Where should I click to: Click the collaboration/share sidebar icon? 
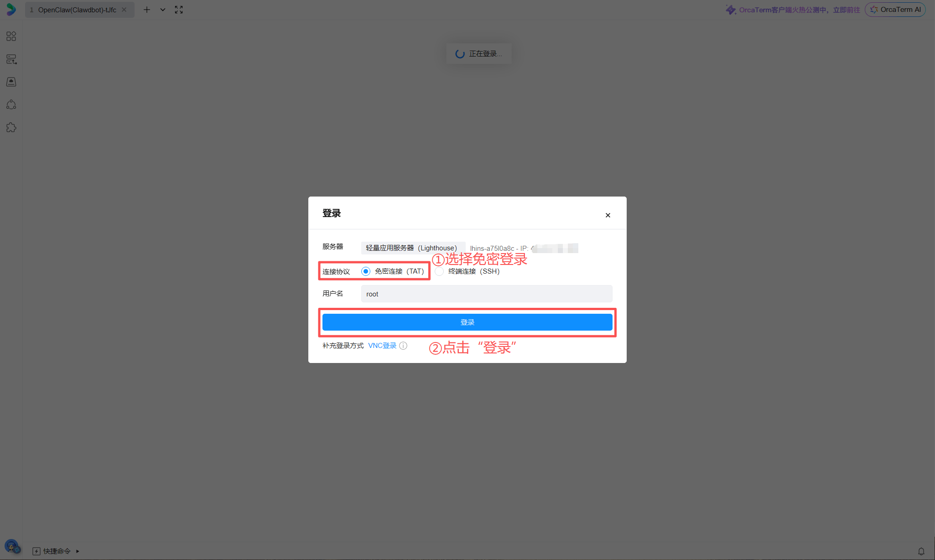(x=11, y=104)
